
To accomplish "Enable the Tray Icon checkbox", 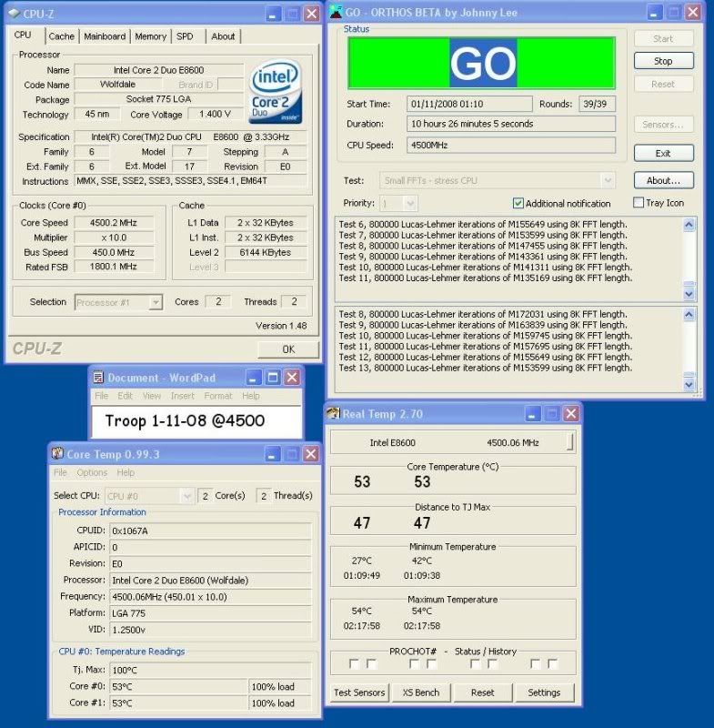I will point(639,203).
